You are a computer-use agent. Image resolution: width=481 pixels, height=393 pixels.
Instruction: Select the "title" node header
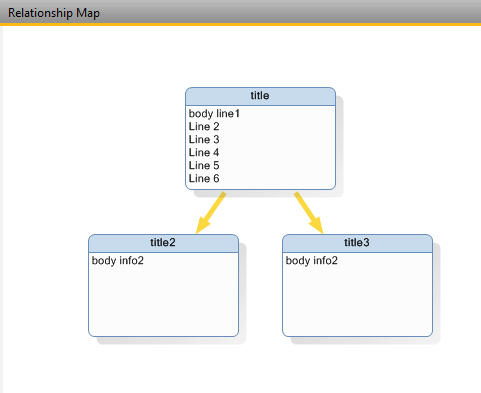click(x=260, y=96)
